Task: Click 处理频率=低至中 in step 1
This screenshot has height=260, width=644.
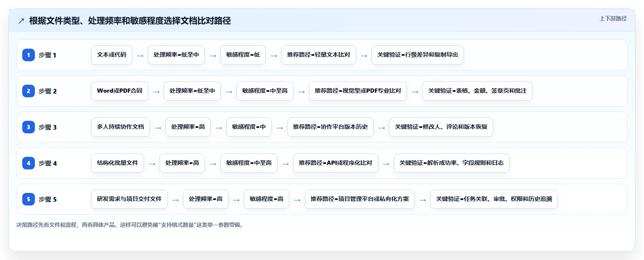Action: [x=176, y=55]
